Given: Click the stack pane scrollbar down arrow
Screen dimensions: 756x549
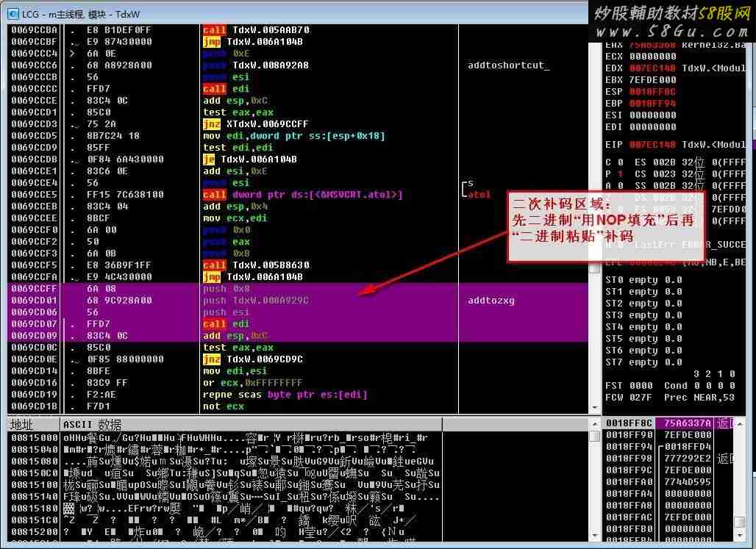Looking at the screenshot, I should [739, 536].
